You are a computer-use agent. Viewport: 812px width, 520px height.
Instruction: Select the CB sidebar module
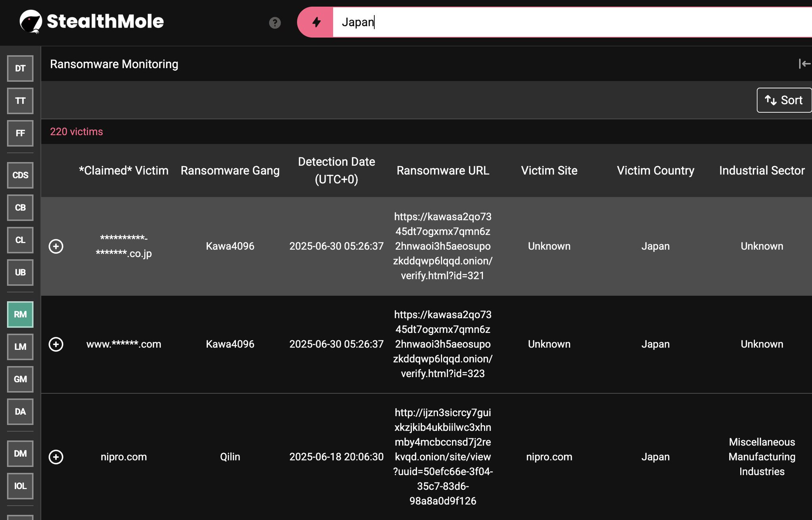pyautogui.click(x=20, y=207)
